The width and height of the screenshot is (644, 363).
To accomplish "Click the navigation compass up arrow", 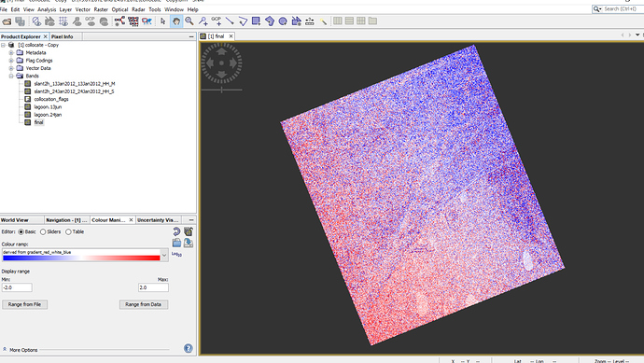I will tap(221, 51).
